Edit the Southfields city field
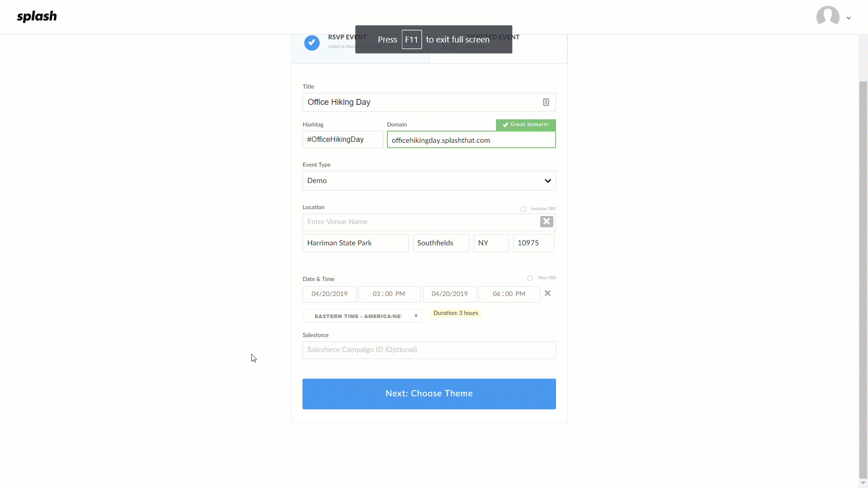This screenshot has width=868, height=488. pyautogui.click(x=440, y=243)
